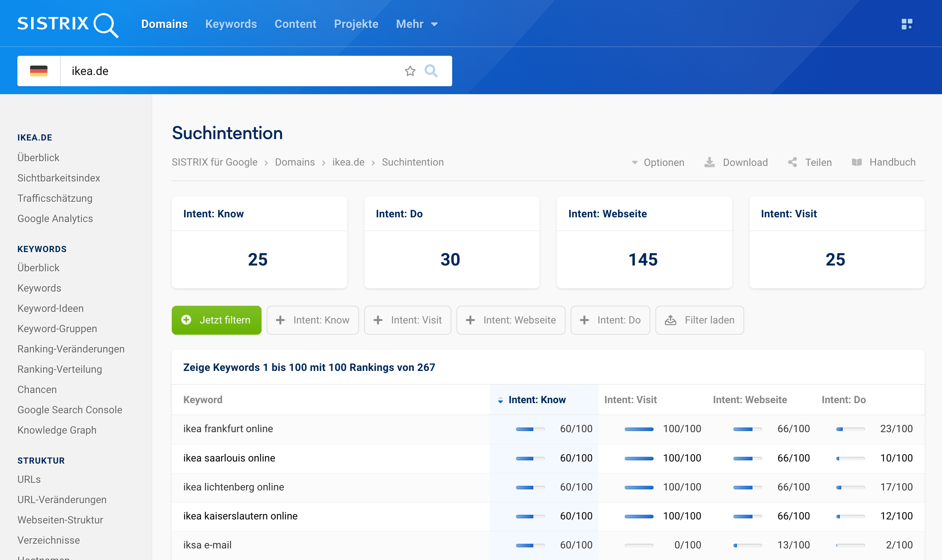This screenshot has height=560, width=942.
Task: Add the Intent: Webseite filter
Action: click(510, 320)
